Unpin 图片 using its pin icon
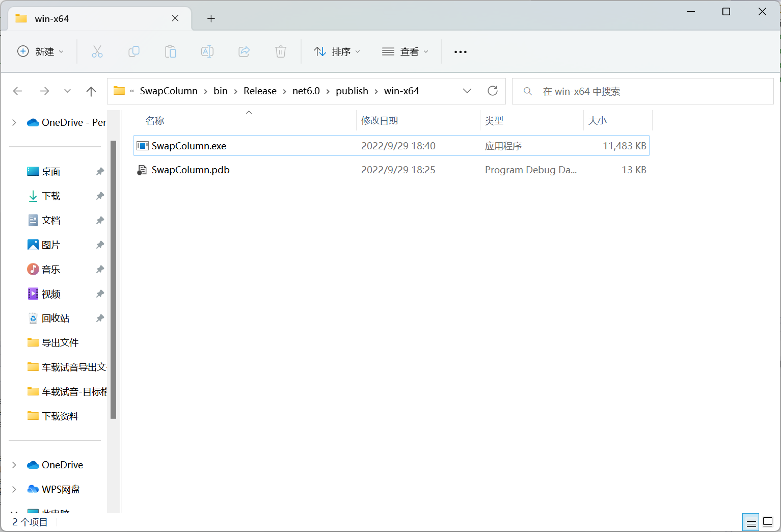 point(100,245)
